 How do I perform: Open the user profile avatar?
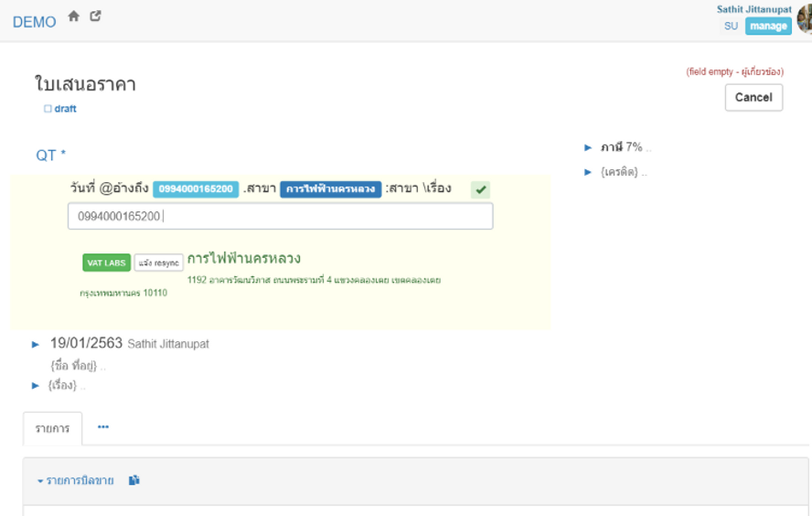803,17
